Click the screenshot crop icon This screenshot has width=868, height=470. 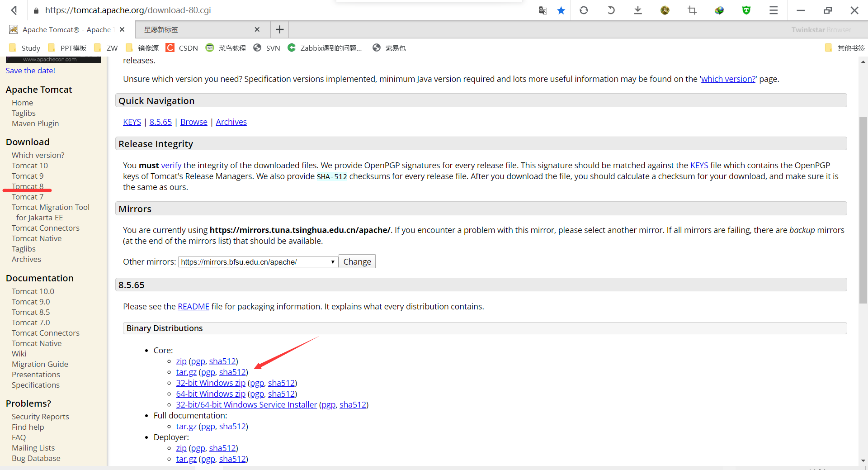click(x=692, y=10)
